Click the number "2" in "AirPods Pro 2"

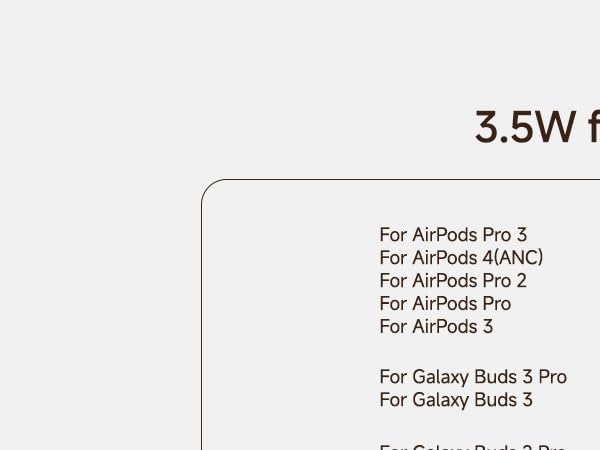pos(521,281)
